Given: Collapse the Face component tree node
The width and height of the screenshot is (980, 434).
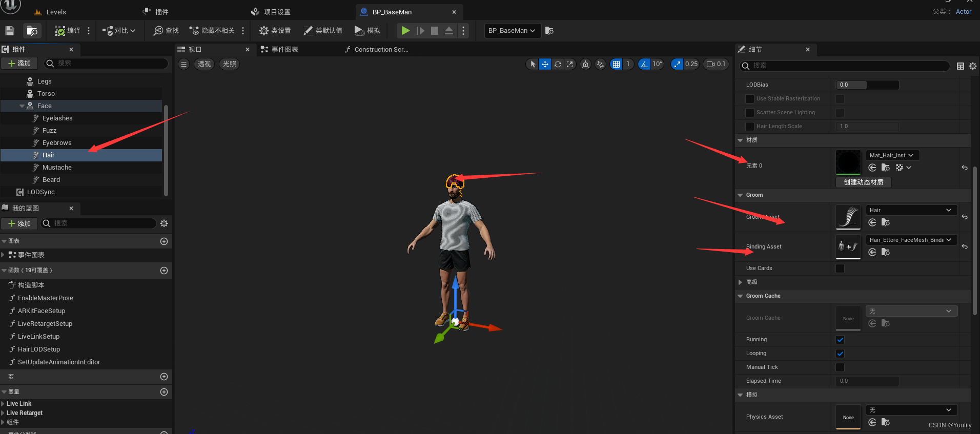Looking at the screenshot, I should (x=22, y=106).
